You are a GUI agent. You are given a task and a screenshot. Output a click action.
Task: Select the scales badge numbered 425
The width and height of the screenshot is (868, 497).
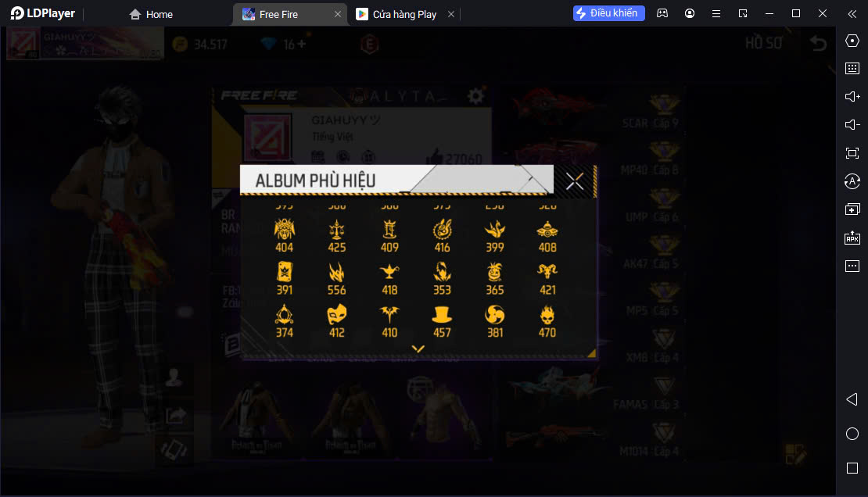tap(336, 235)
